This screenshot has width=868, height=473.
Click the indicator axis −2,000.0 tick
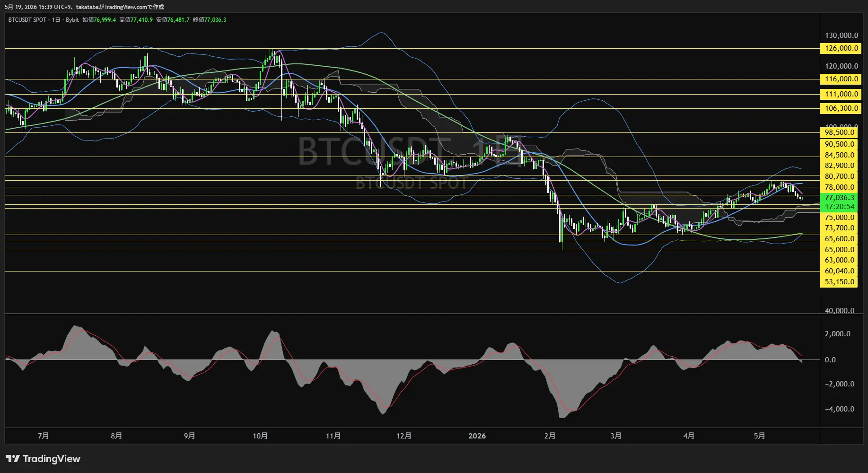[x=839, y=384]
